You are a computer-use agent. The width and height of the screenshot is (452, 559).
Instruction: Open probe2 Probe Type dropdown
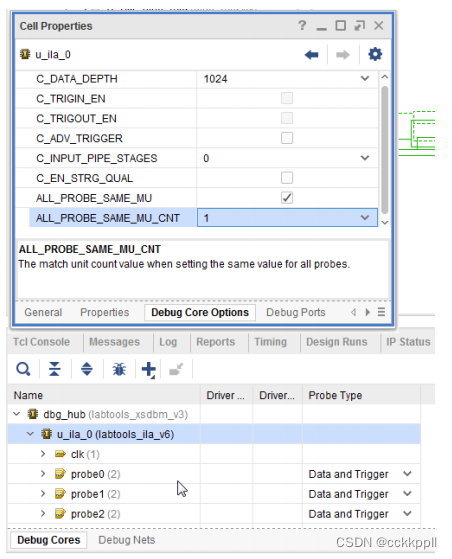[x=407, y=514]
